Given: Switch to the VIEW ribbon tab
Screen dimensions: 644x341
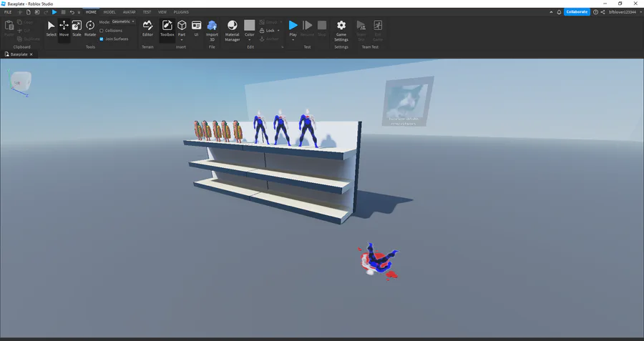Looking at the screenshot, I should click(x=162, y=12).
